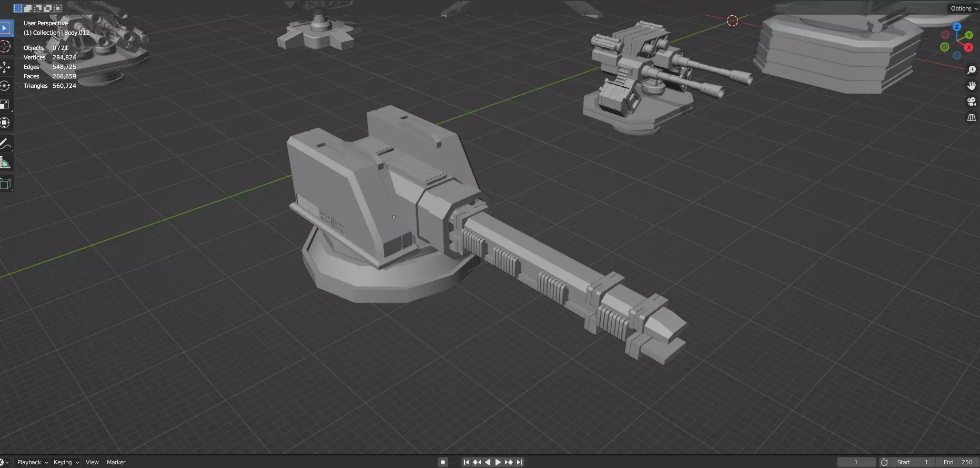Choose the Move tool
Viewport: 980px width, 468px height.
coord(5,67)
